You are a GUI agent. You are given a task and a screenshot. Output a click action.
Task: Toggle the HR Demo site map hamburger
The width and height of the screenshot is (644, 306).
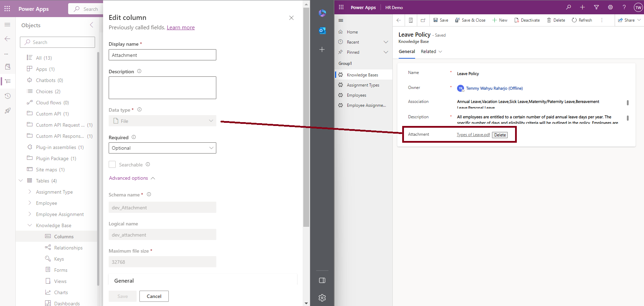341,20
